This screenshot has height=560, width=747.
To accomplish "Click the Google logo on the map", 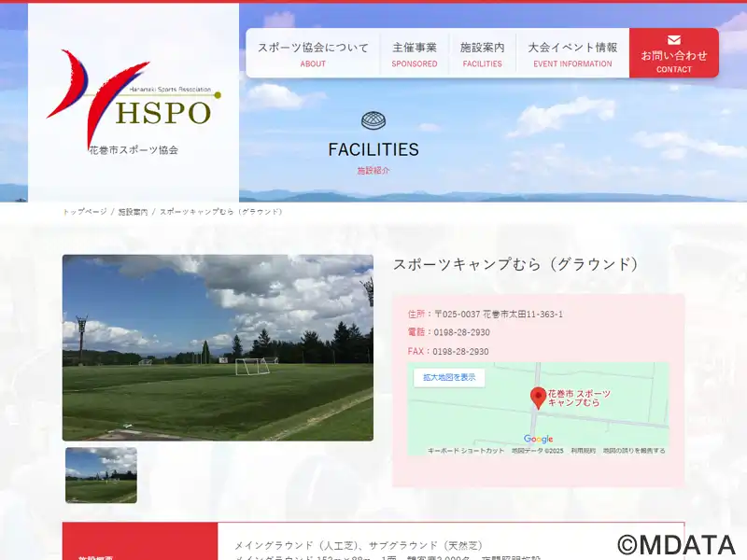I will point(538,439).
